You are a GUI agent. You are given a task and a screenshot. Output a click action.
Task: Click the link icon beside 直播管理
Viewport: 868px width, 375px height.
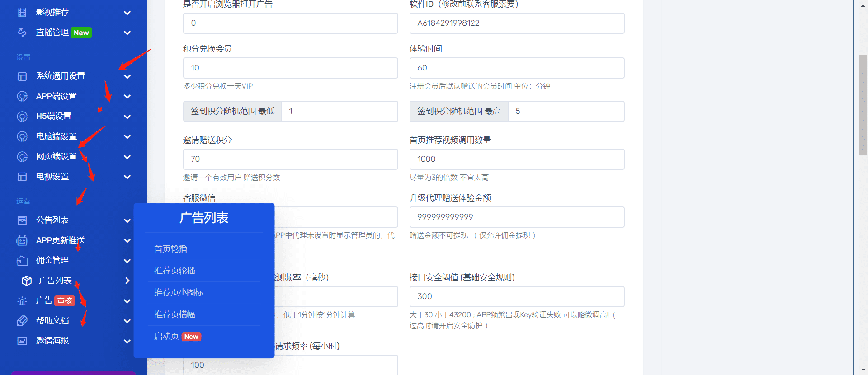pyautogui.click(x=22, y=33)
